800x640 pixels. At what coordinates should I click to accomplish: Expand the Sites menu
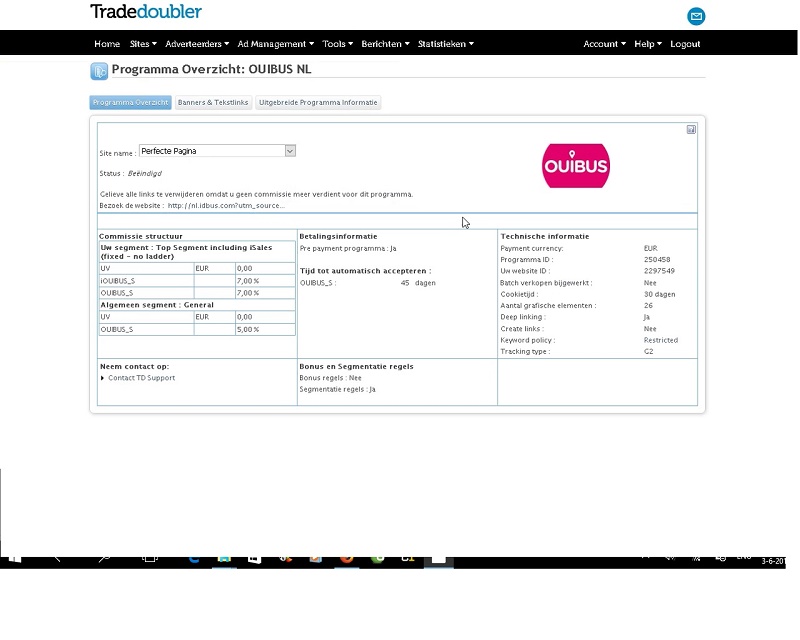[x=144, y=44]
